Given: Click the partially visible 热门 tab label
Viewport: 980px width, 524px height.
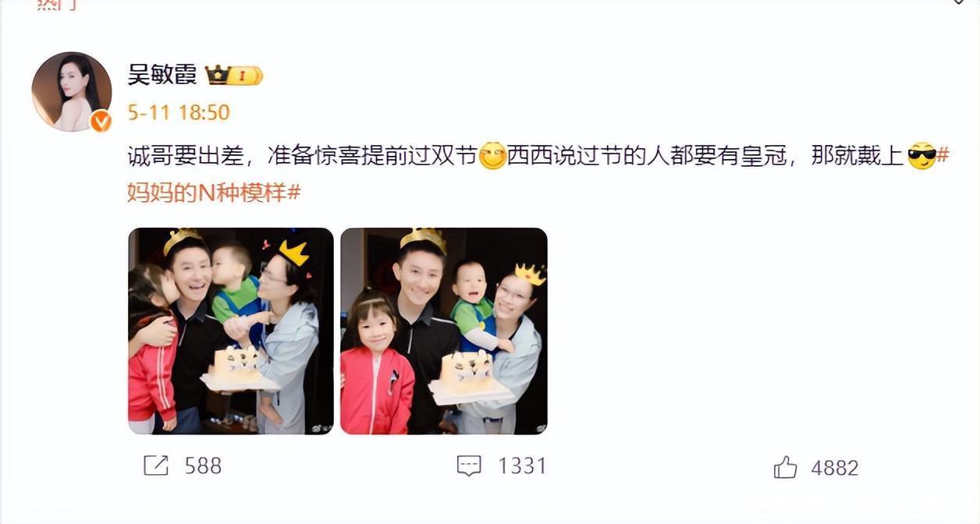Looking at the screenshot, I should point(57,5).
